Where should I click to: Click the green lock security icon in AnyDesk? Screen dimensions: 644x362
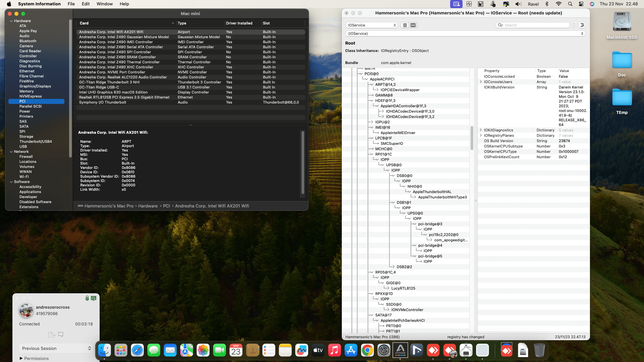point(87,298)
